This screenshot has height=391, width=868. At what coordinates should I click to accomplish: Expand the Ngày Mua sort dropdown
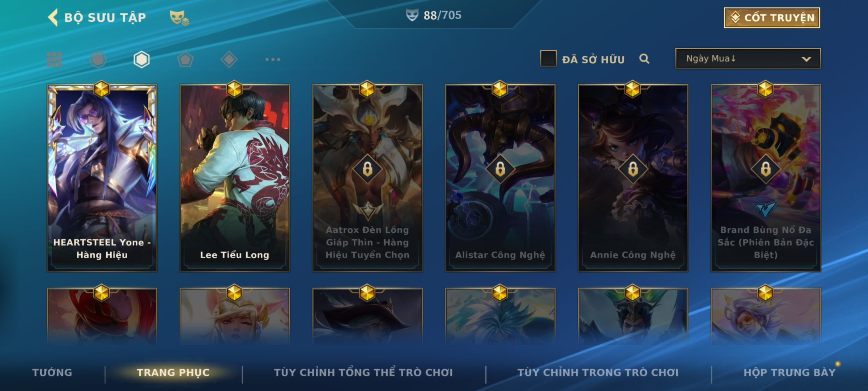tap(748, 59)
